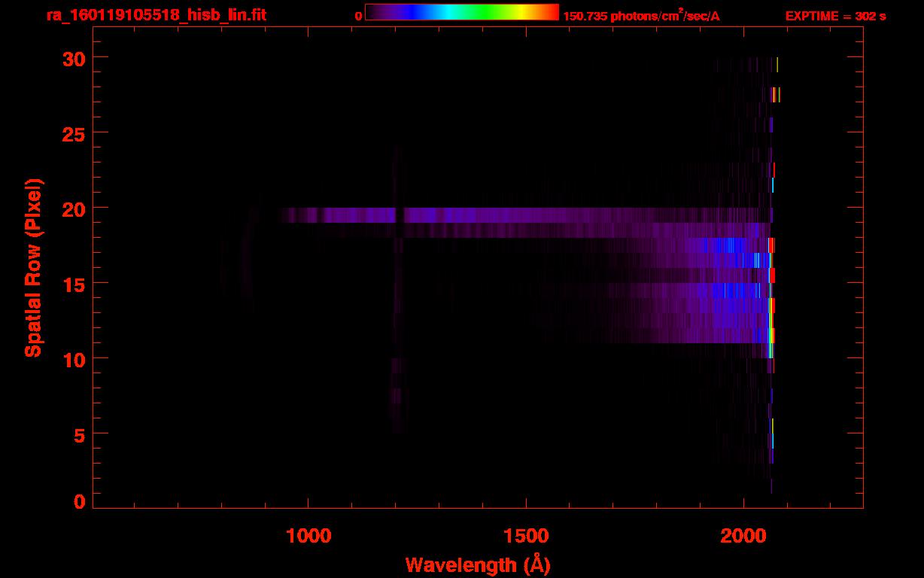The width and height of the screenshot is (924, 578).
Task: Click the 150.735 photons/cm²/sec/A label
Action: click(x=641, y=16)
